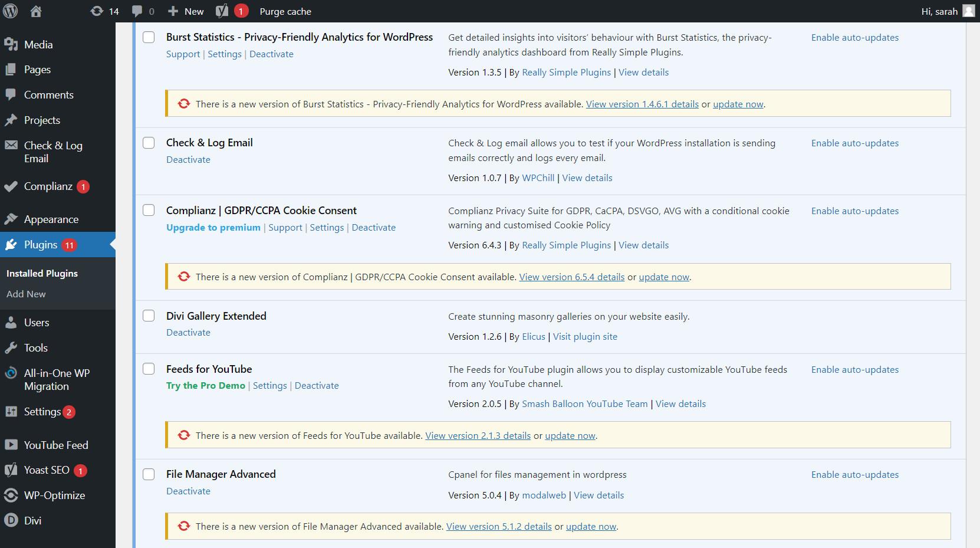Open the WordPress logo menu

pyautogui.click(x=10, y=11)
